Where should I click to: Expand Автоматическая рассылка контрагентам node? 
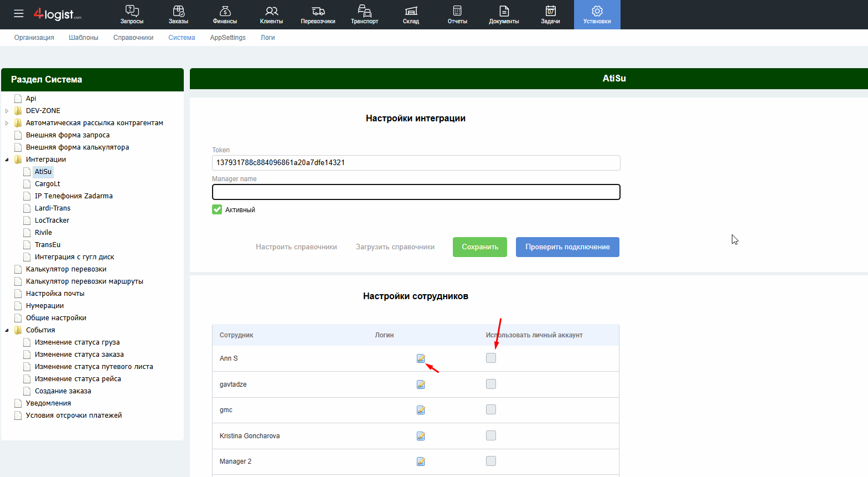click(7, 123)
